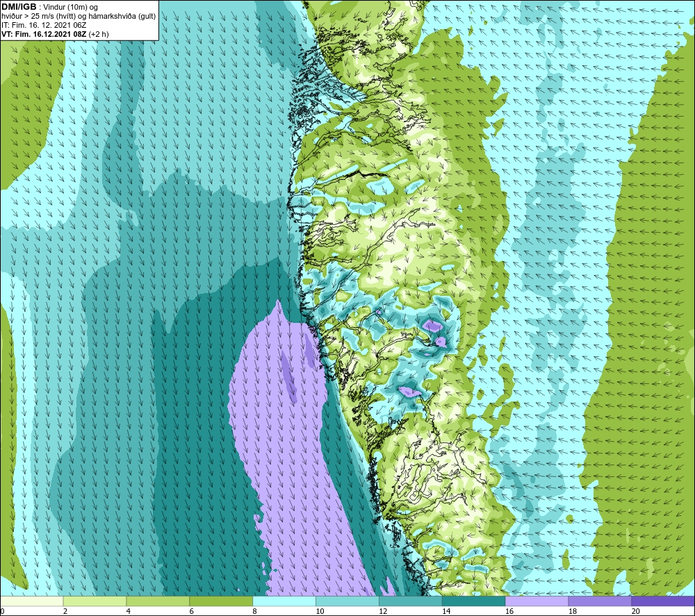695x616 pixels.
Task: Click the palest 0–2 m/s legend swatch
Action: pyautogui.click(x=32, y=601)
